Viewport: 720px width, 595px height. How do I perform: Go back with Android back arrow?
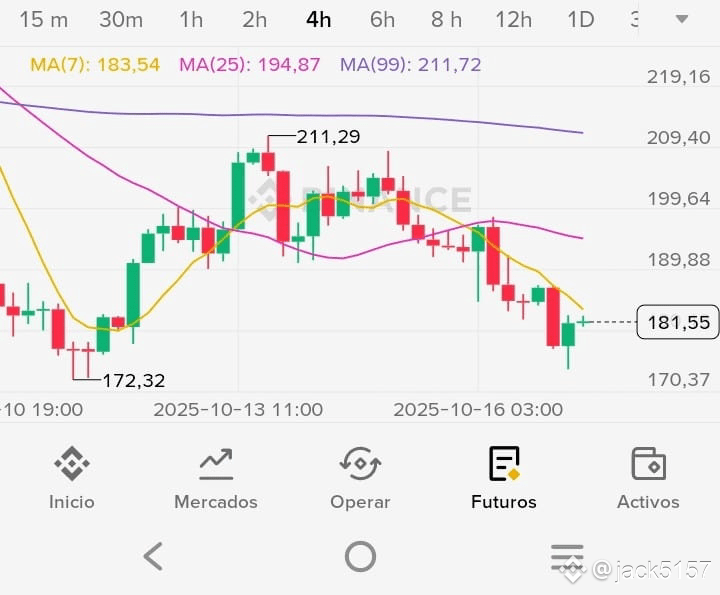point(153,556)
